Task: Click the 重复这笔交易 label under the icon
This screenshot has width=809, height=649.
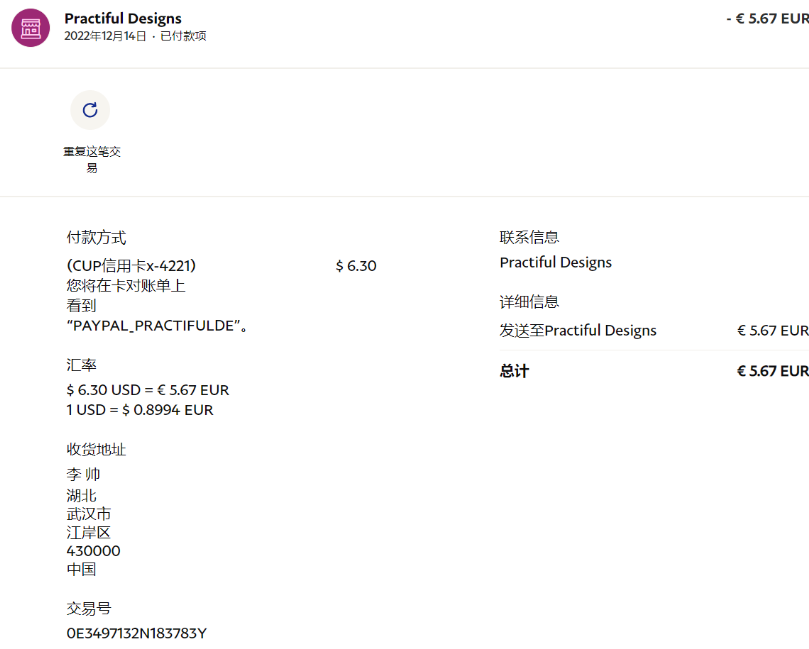Action: point(91,159)
